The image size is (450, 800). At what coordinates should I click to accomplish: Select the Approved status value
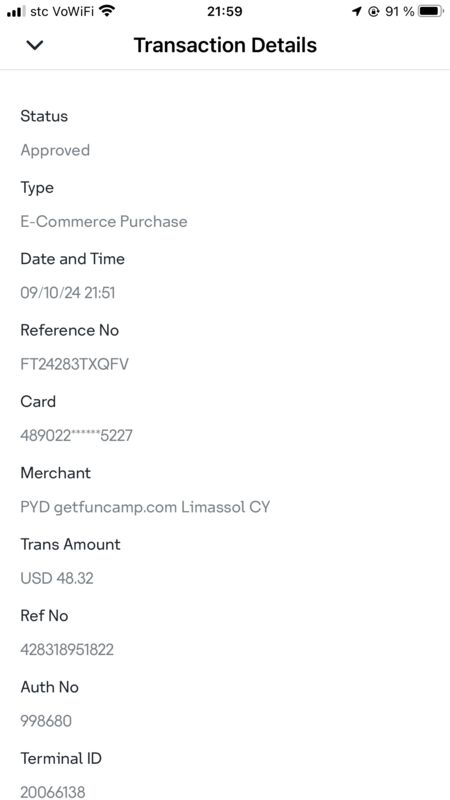(55, 150)
